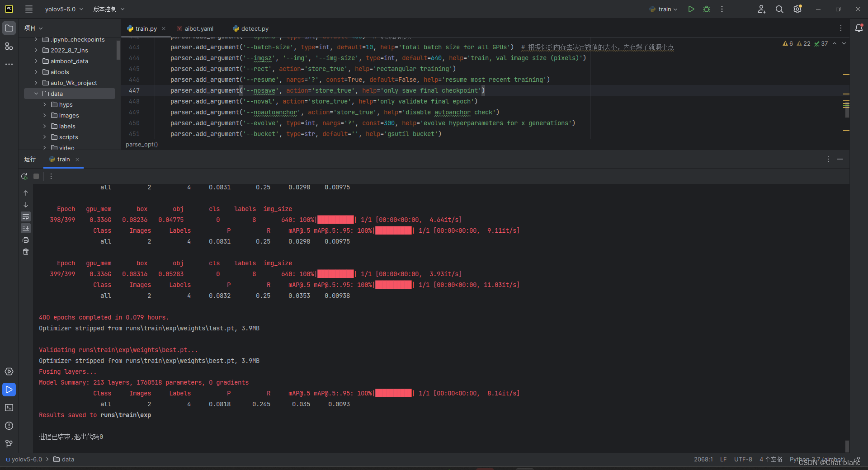
Task: Open yolov5-6.0 project dropdown
Action: tap(64, 9)
